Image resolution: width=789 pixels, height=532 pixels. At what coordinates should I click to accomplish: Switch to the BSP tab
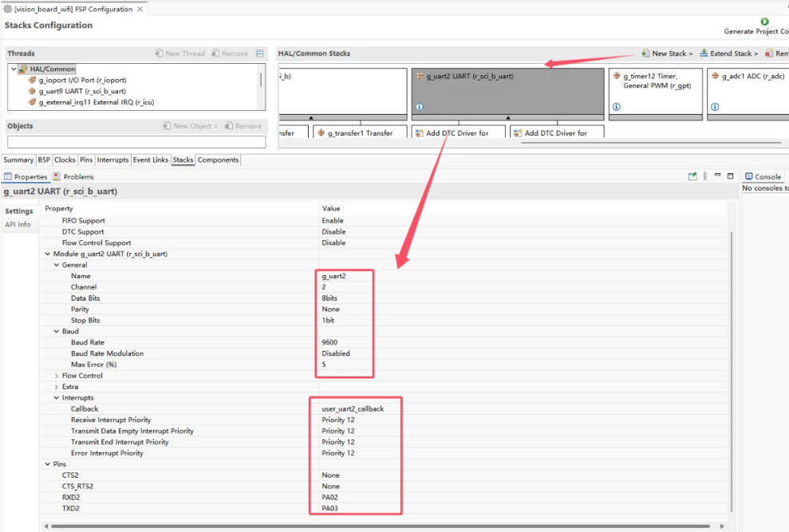pyautogui.click(x=44, y=160)
